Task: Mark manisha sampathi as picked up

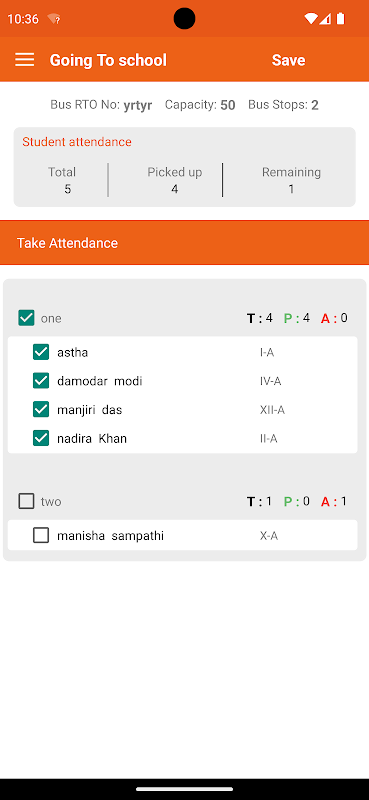Action: point(41,535)
